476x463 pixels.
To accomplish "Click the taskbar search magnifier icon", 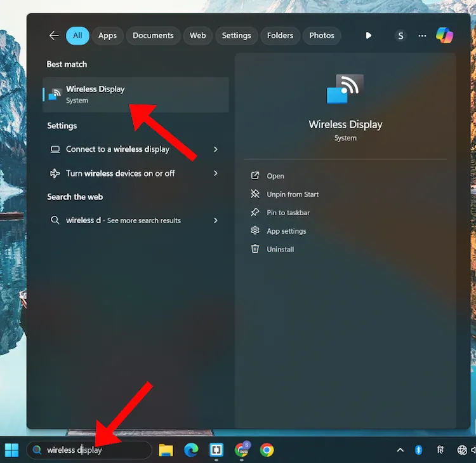I will (x=37, y=450).
